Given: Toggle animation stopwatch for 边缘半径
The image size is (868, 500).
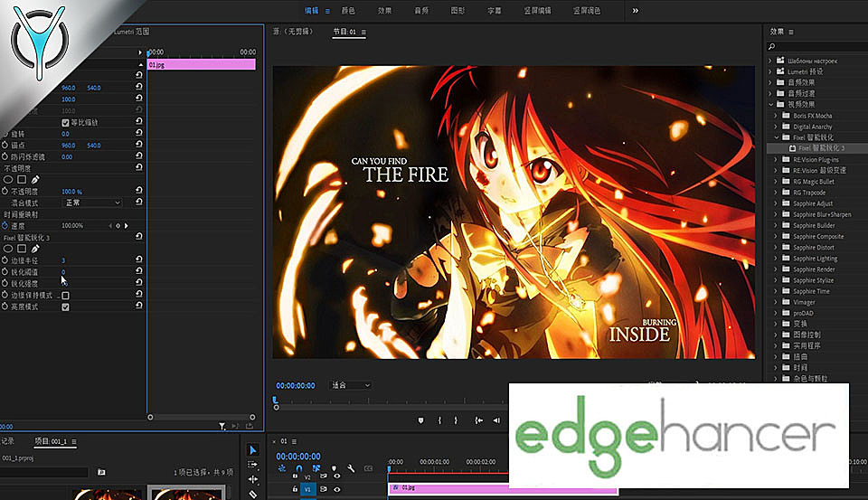Looking at the screenshot, I should 5,260.
